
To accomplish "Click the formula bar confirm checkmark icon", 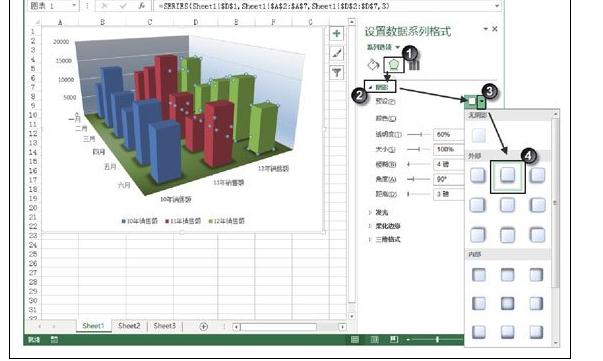I will tap(123, 6).
